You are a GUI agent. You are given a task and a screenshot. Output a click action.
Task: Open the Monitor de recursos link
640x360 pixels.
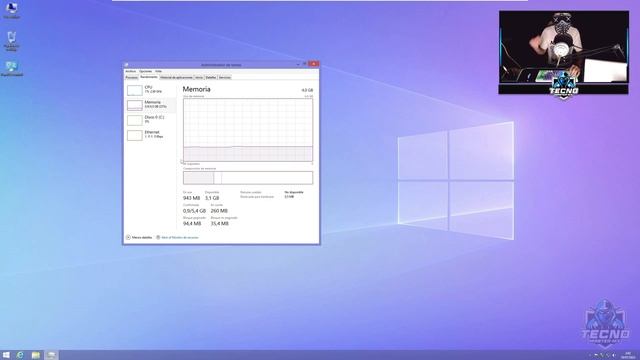click(x=177, y=237)
